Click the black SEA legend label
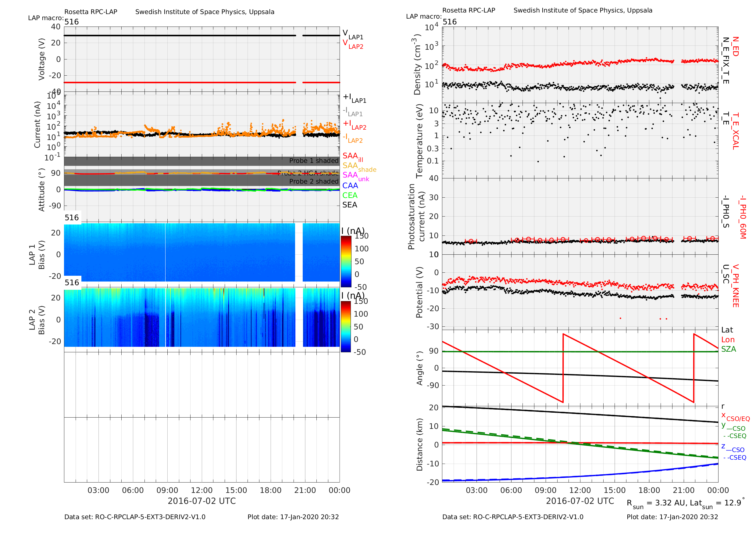Image resolution: width=756 pixels, height=535 pixels. pyautogui.click(x=350, y=205)
